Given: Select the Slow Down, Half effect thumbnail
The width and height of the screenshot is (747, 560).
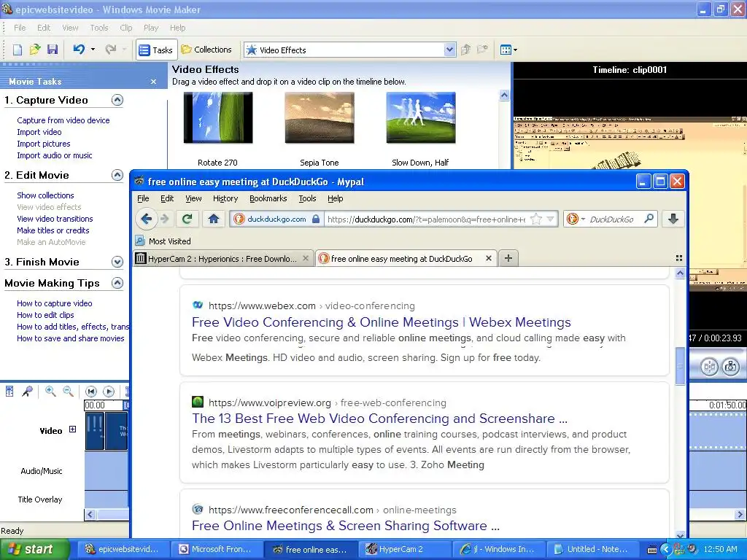Looking at the screenshot, I should tap(421, 117).
